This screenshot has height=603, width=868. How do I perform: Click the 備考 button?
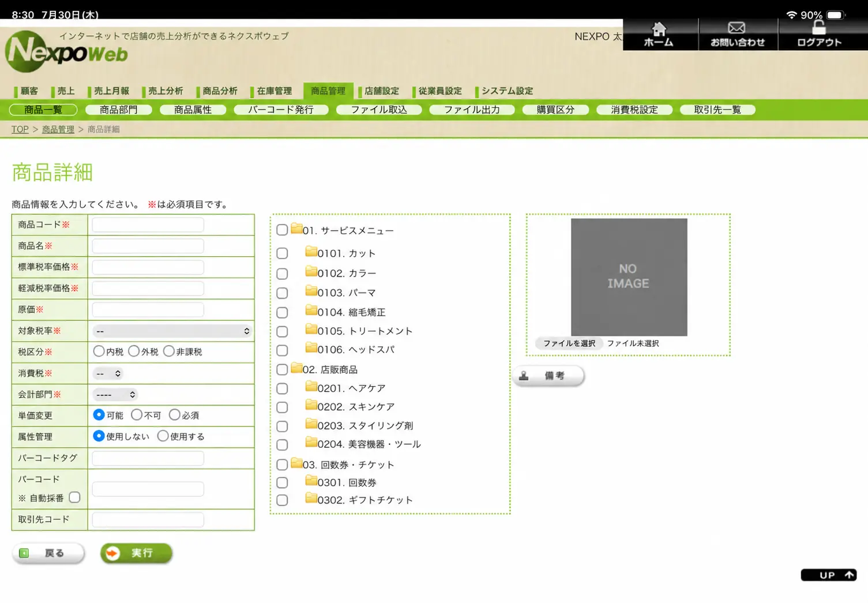[548, 376]
